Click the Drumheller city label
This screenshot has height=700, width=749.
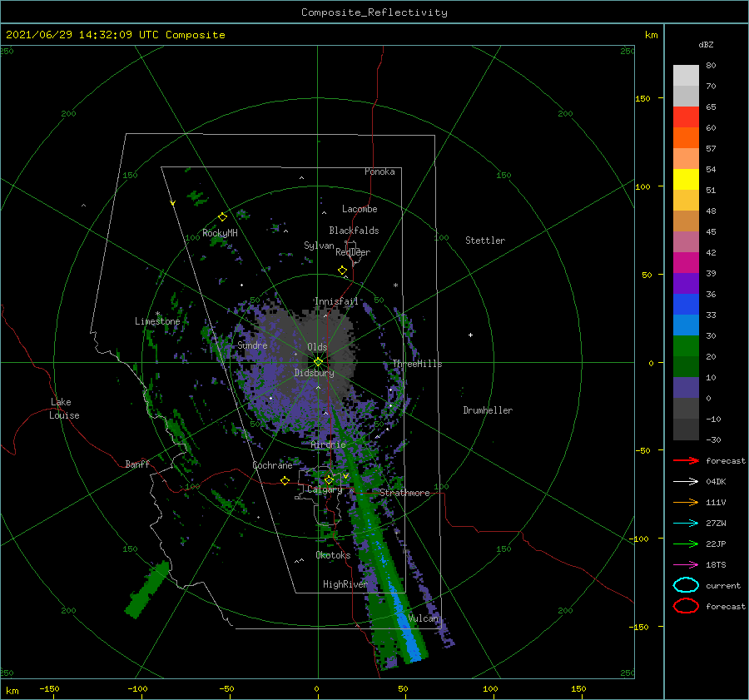tap(488, 410)
